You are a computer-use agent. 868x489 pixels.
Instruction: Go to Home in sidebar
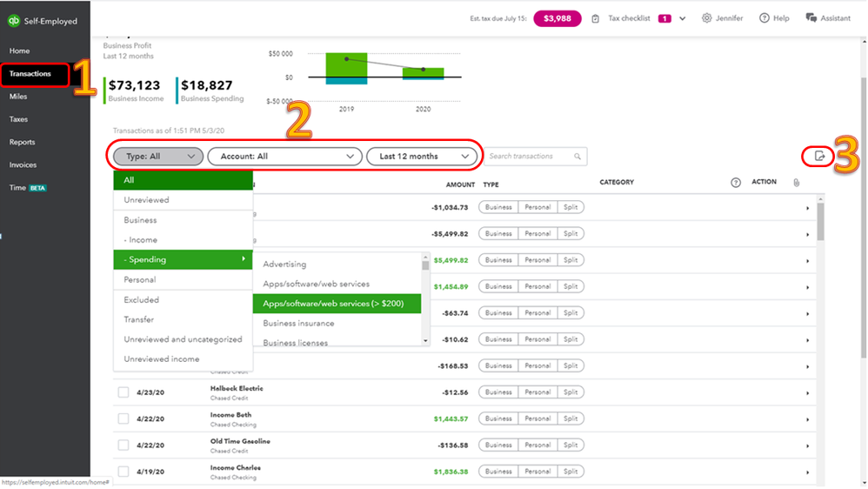(x=20, y=51)
